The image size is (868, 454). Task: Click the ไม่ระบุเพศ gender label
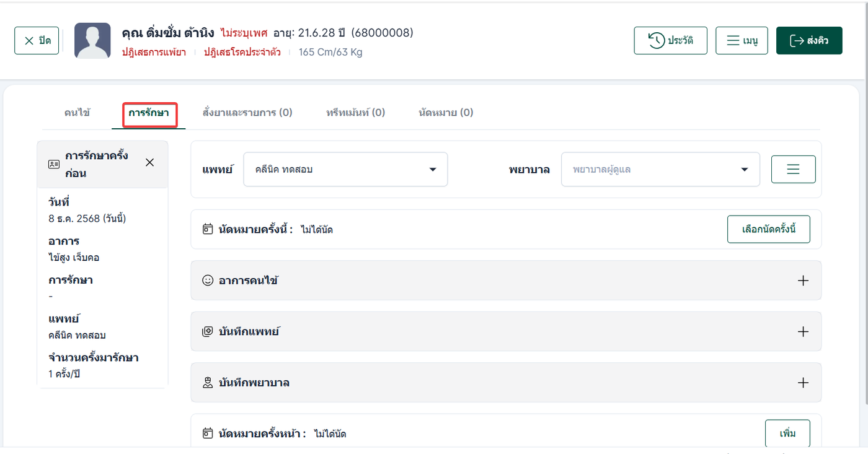tap(244, 33)
